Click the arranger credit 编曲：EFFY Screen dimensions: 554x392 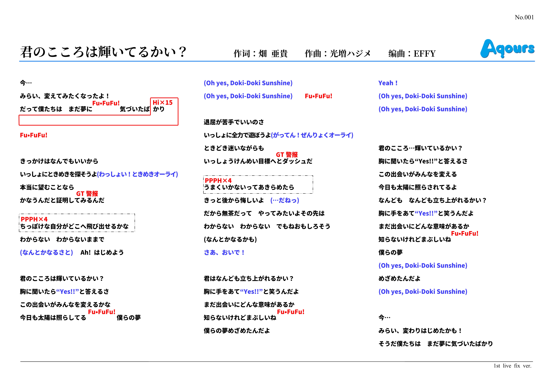click(412, 54)
